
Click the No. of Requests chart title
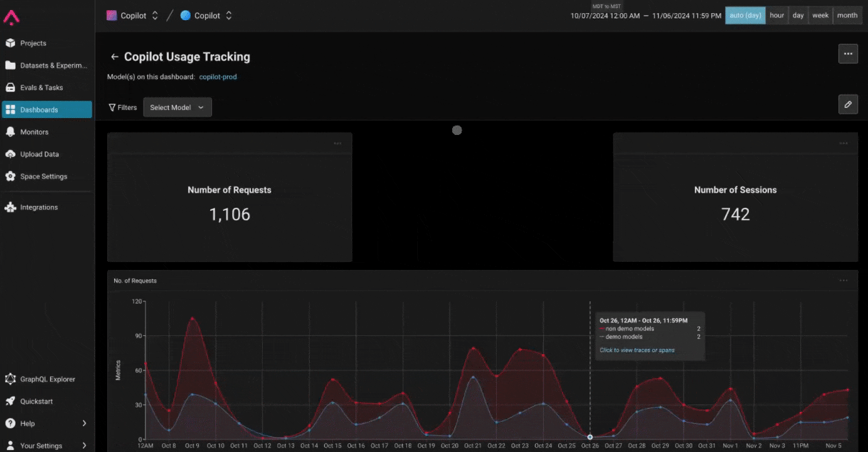point(135,281)
